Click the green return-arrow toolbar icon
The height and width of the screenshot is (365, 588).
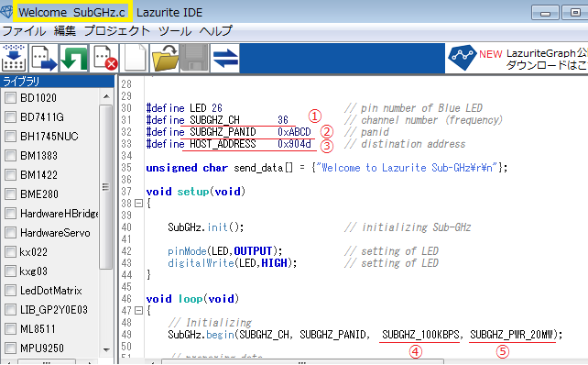(74, 58)
